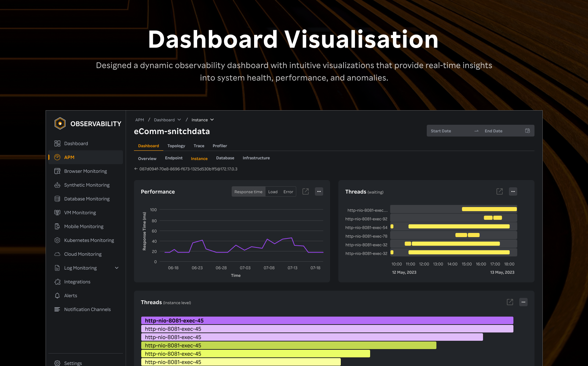Switch to the Topology tab
Viewport: 588px width, 366px height.
[176, 146]
